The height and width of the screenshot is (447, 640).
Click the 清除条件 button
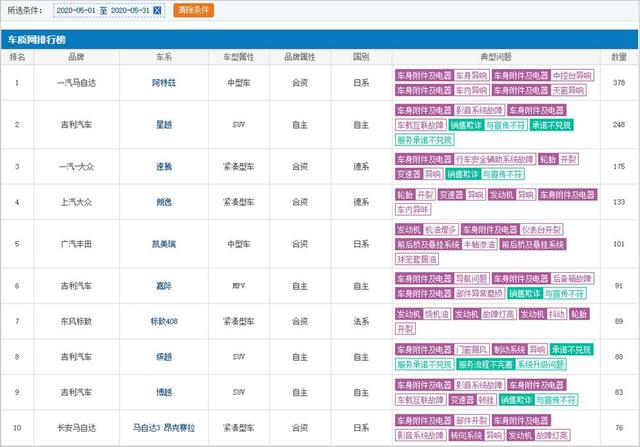[x=193, y=10]
